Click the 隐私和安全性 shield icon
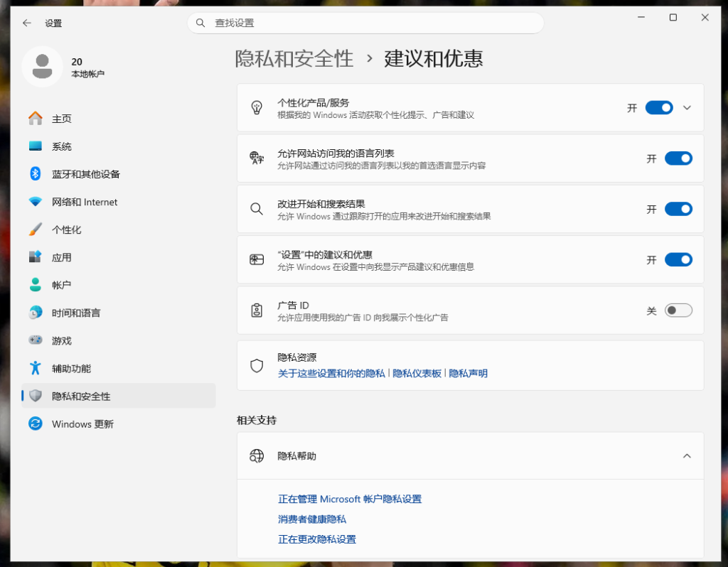 [x=36, y=396]
